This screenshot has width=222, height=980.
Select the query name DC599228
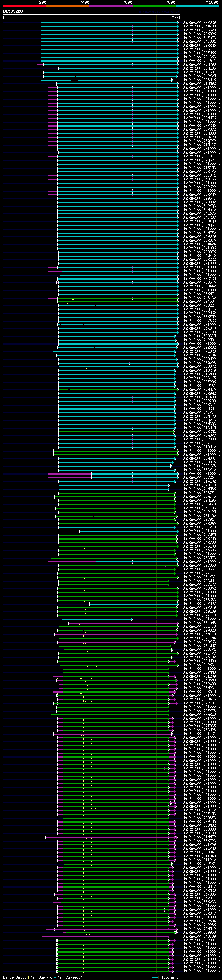coord(13,11)
